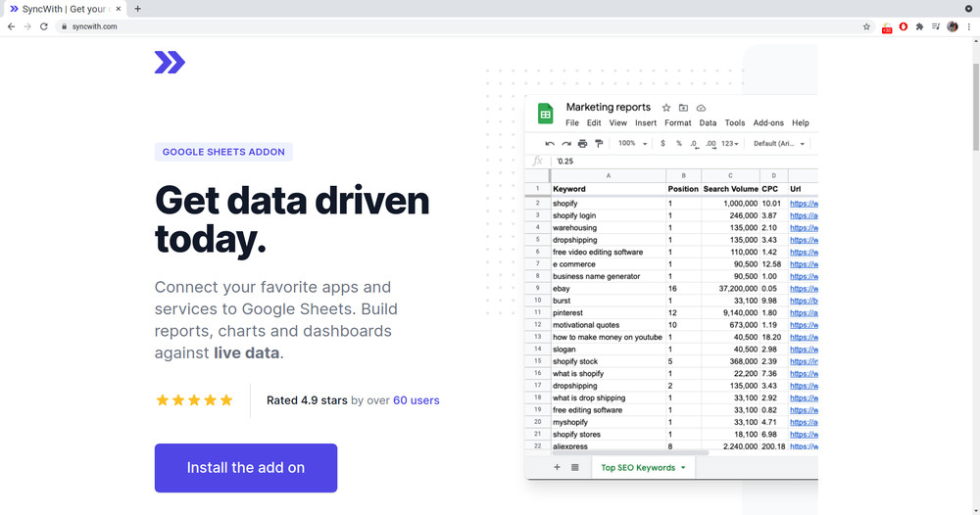This screenshot has width=980, height=515.
Task: Select the Search Volume header cell
Action: 731,189
